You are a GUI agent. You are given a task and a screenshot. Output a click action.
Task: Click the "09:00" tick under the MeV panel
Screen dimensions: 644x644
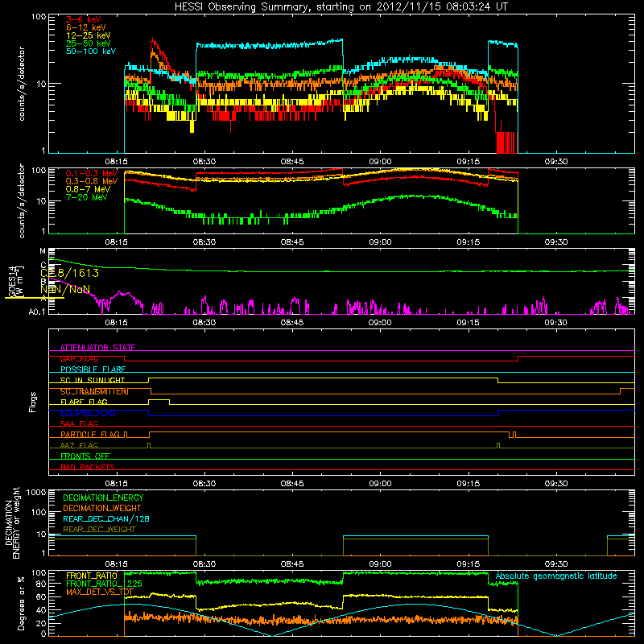click(380, 242)
